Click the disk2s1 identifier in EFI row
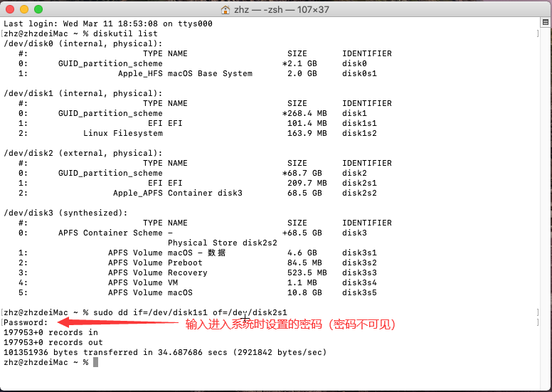 click(359, 183)
